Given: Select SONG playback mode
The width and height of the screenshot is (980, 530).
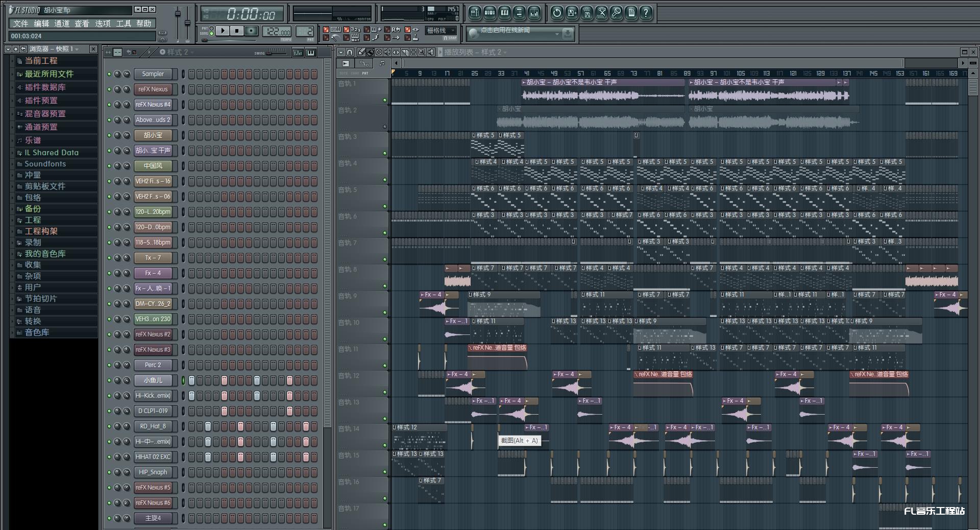Looking at the screenshot, I should coord(211,34).
